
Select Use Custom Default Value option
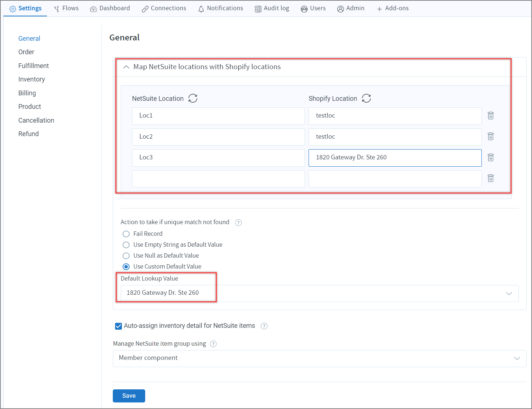click(126, 267)
